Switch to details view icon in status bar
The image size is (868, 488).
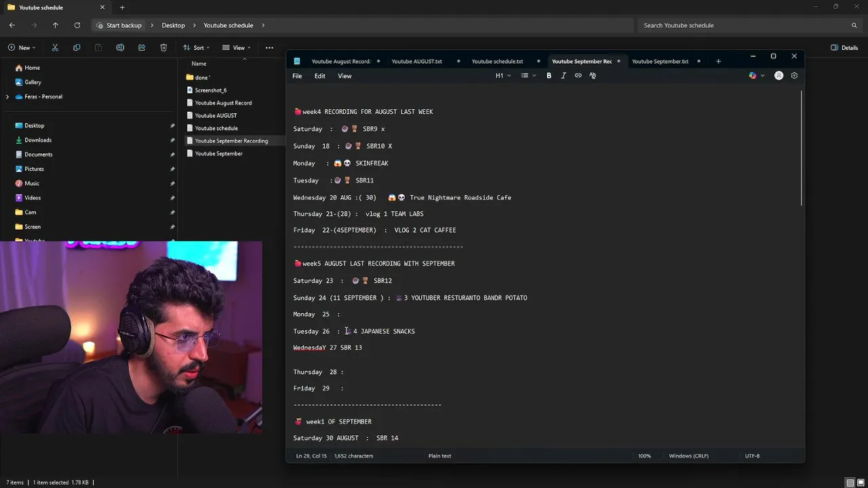coord(850,483)
